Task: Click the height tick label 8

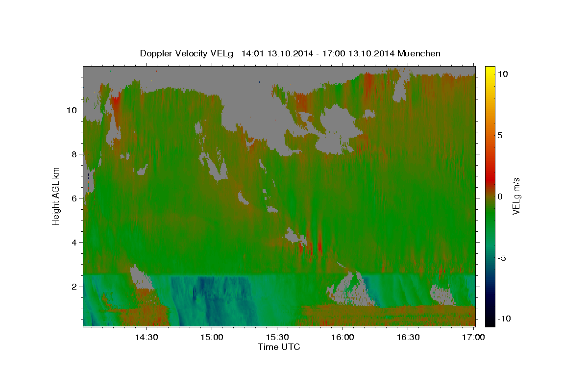Action: coord(74,154)
